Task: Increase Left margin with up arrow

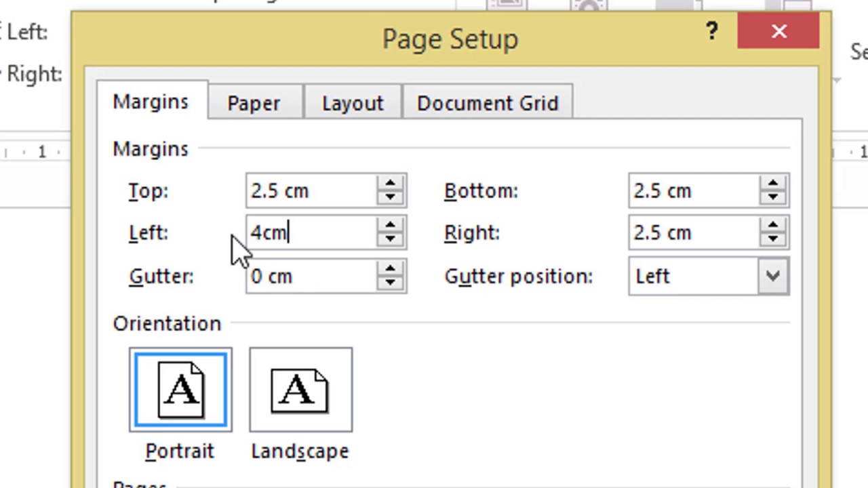Action: tap(390, 226)
